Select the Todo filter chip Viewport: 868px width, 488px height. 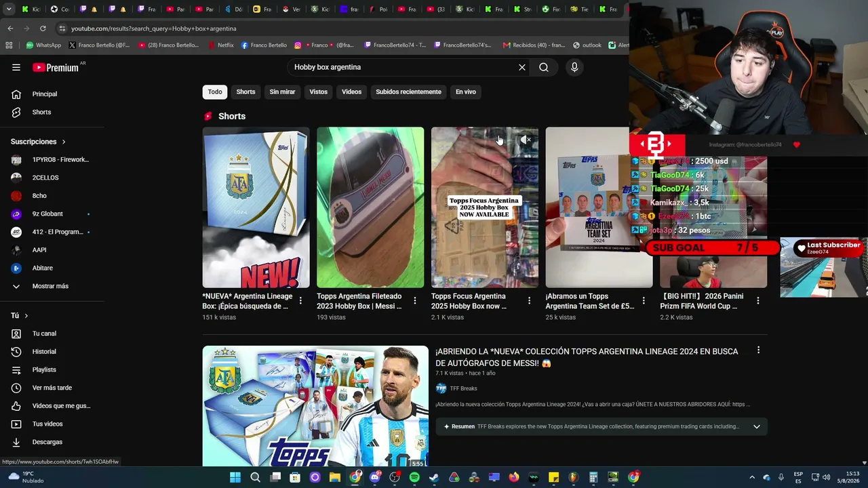pos(215,91)
